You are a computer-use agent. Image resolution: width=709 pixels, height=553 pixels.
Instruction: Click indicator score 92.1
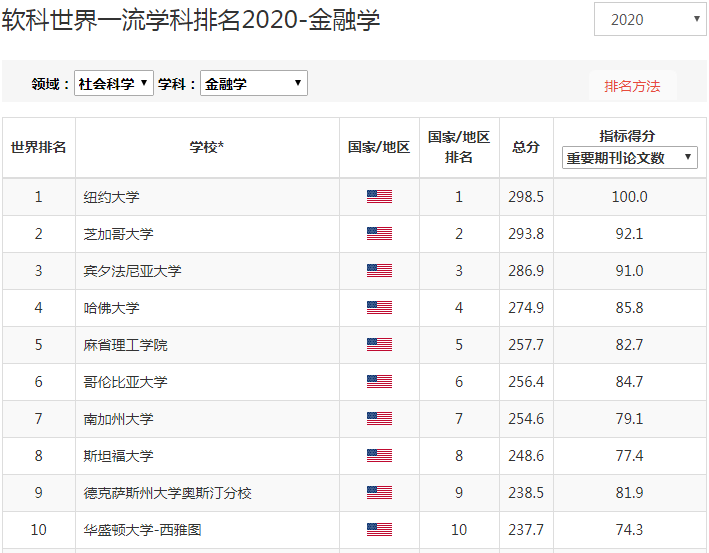(629, 234)
